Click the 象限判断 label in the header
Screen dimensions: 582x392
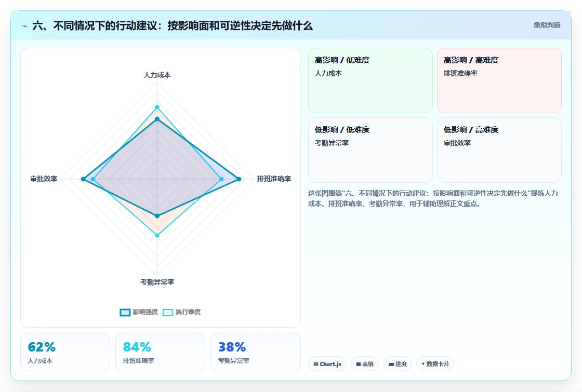[x=547, y=25]
